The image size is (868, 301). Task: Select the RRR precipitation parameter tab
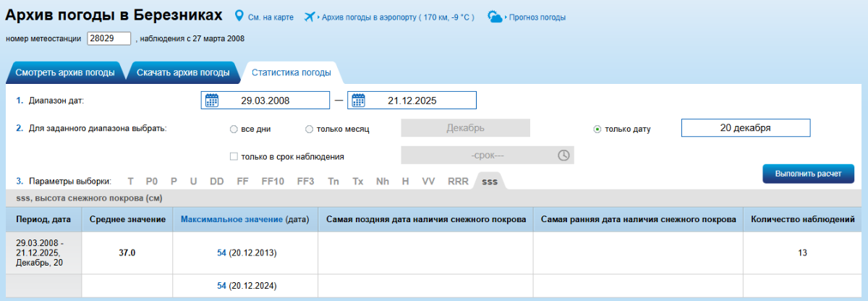(x=458, y=181)
